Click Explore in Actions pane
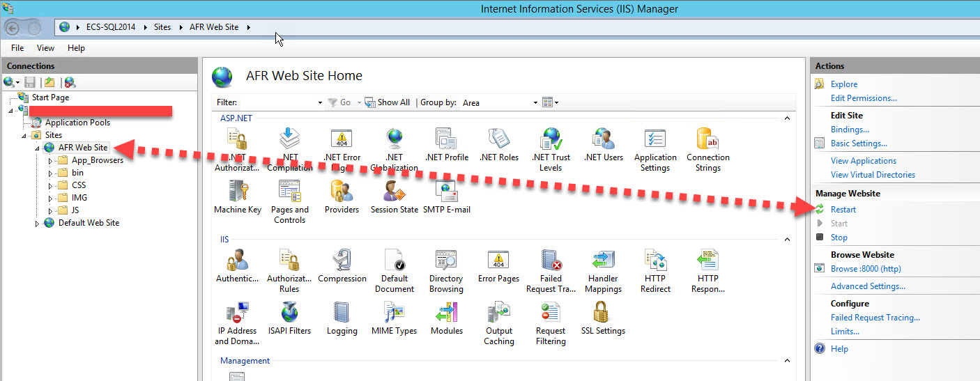This screenshot has height=381, width=980. tap(844, 84)
